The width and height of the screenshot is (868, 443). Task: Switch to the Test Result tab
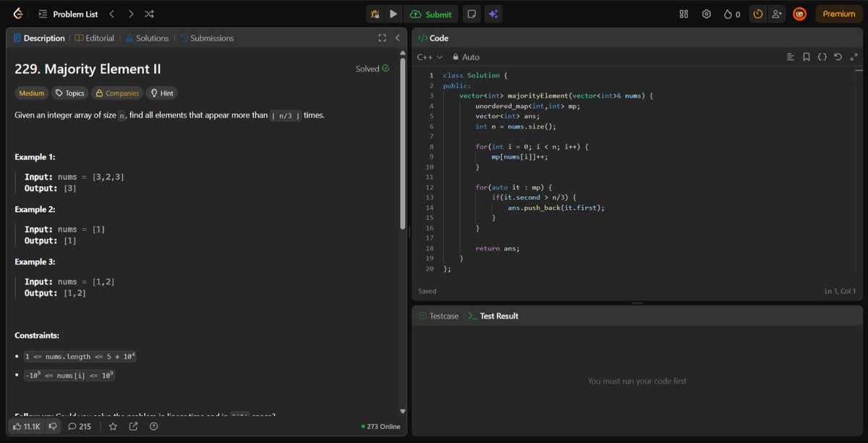[x=493, y=316]
